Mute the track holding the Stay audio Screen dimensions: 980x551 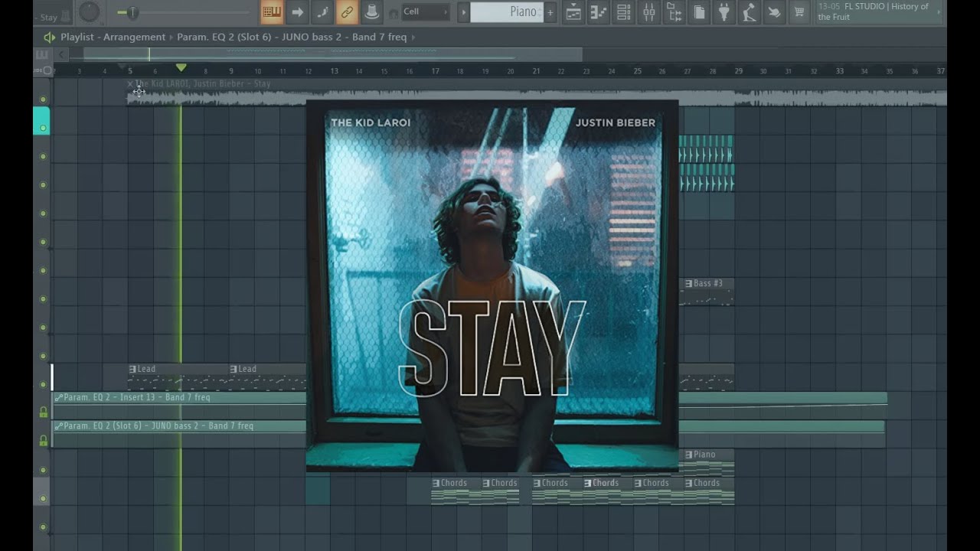43,99
